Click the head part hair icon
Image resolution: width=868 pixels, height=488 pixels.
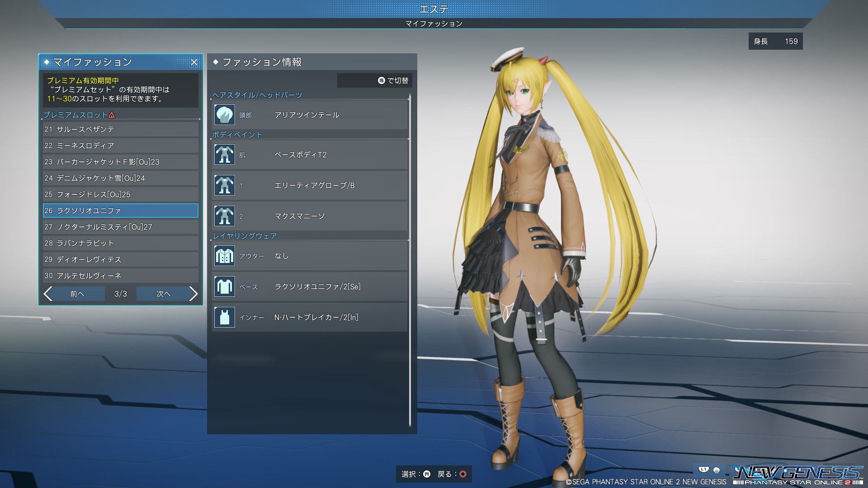click(224, 115)
